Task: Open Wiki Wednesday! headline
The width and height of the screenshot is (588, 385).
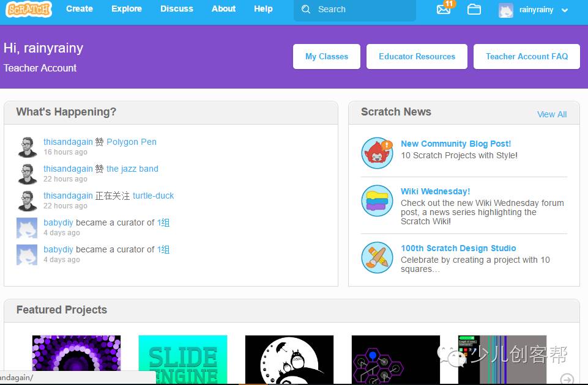Action: click(x=436, y=191)
